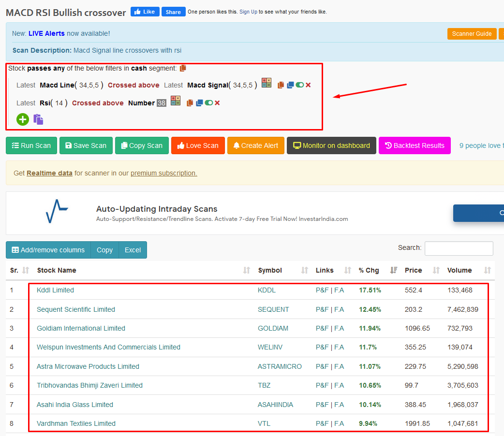Image resolution: width=504 pixels, height=436 pixels.
Task: Open calculator icon in Macd Line filter row
Action: [x=267, y=83]
